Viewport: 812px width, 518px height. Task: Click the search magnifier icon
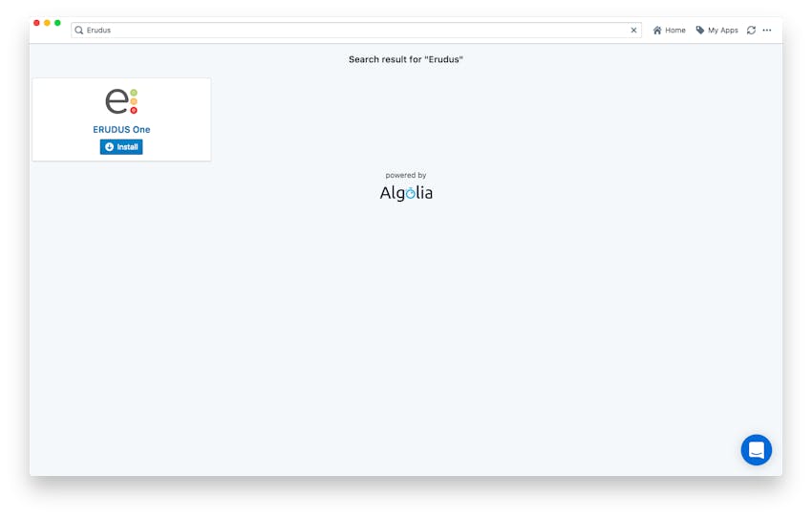point(78,30)
